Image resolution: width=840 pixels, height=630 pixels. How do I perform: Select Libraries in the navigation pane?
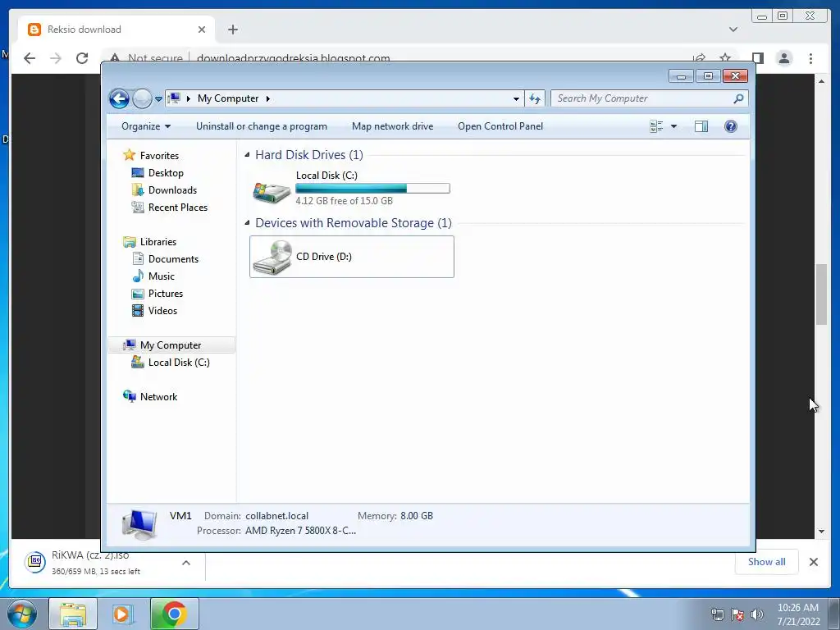158,242
